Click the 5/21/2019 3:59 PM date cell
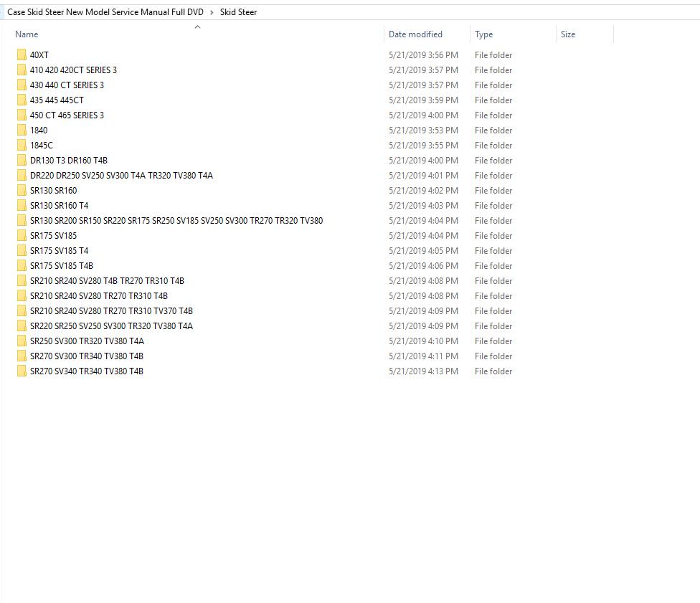This screenshot has width=700, height=603. pyautogui.click(x=423, y=100)
